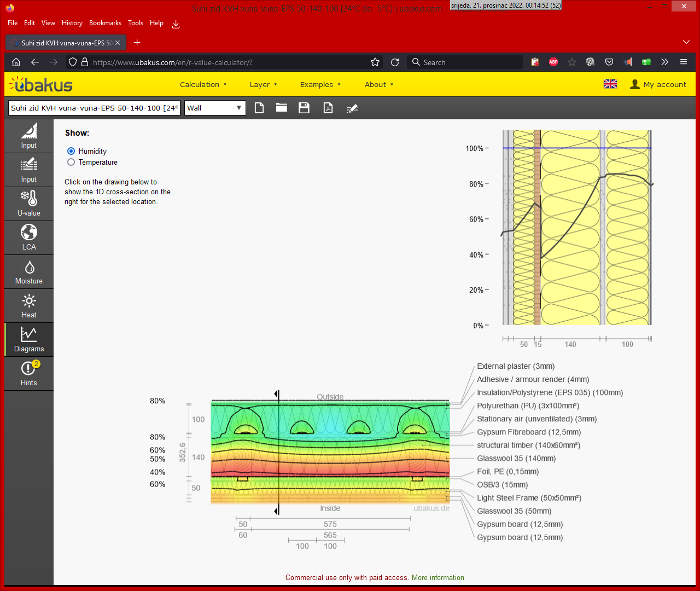Open My account link
The width and height of the screenshot is (700, 591).
[658, 84]
